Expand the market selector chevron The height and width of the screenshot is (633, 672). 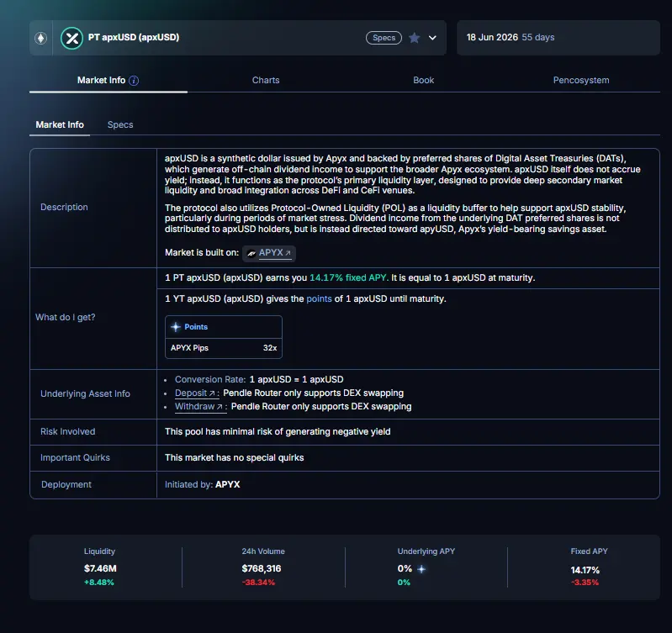point(432,38)
